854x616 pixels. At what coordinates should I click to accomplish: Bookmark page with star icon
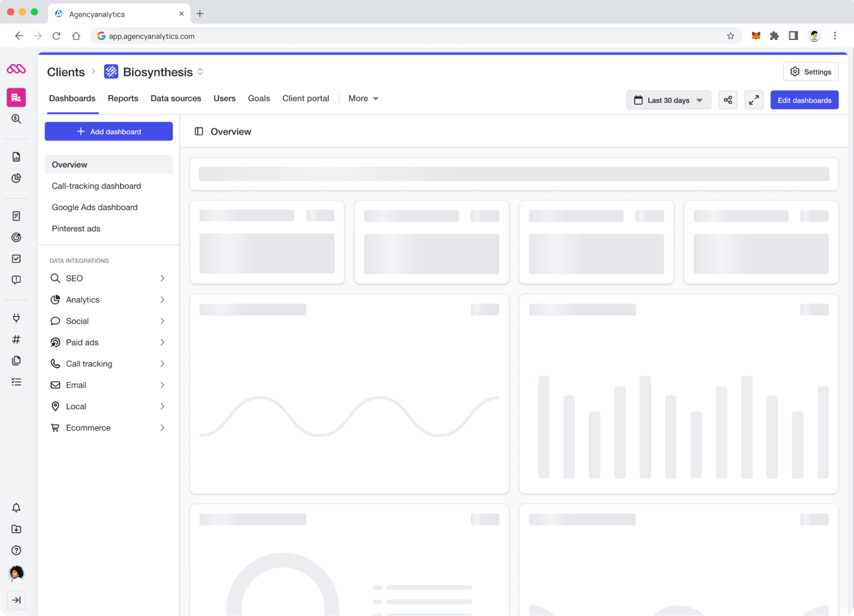[731, 36]
